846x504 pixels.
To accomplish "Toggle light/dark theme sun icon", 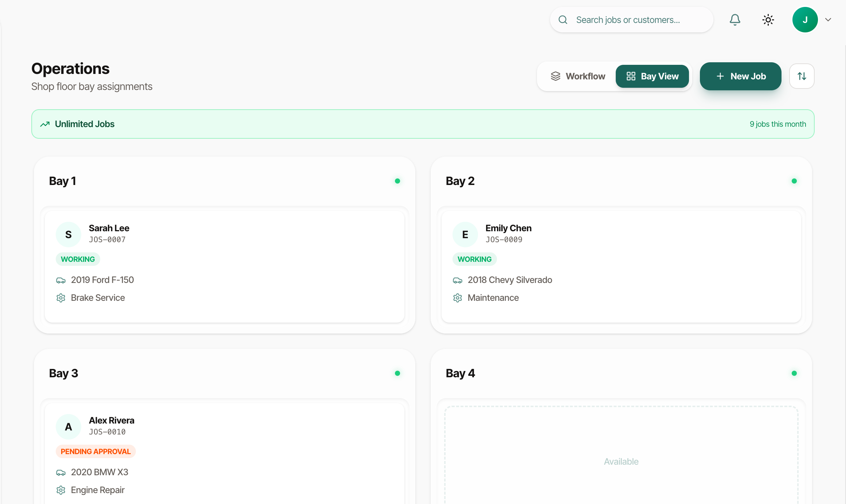I will 768,20.
